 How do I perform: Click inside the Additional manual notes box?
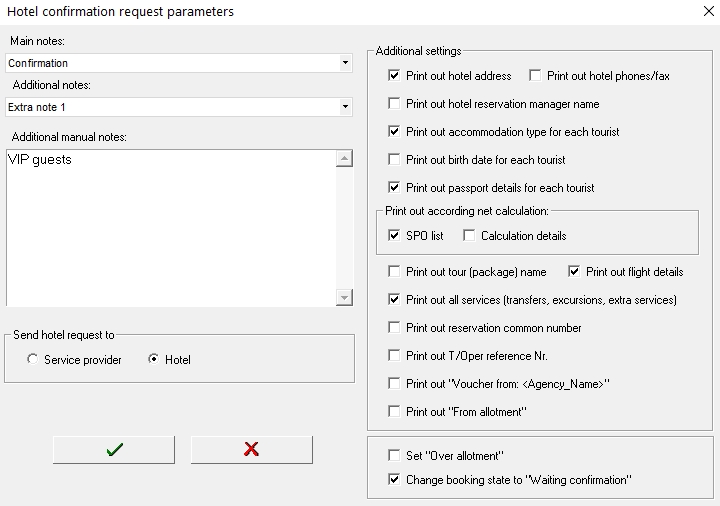(171, 228)
